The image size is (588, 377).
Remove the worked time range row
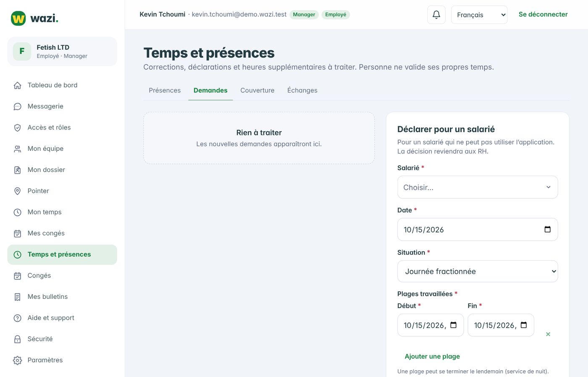tap(548, 334)
